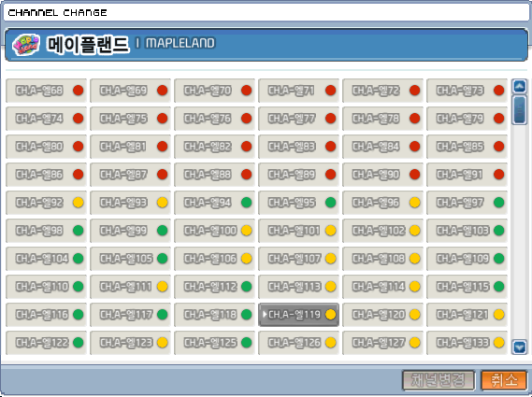The height and width of the screenshot is (397, 532).
Task: Select channel CH.A-엘96
Action: (382, 203)
